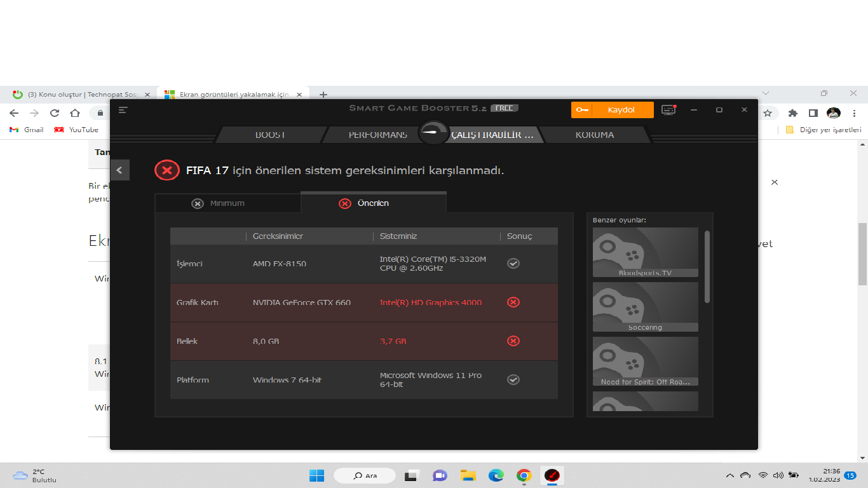Click the back arrow in Smart Game Booster

(119, 170)
